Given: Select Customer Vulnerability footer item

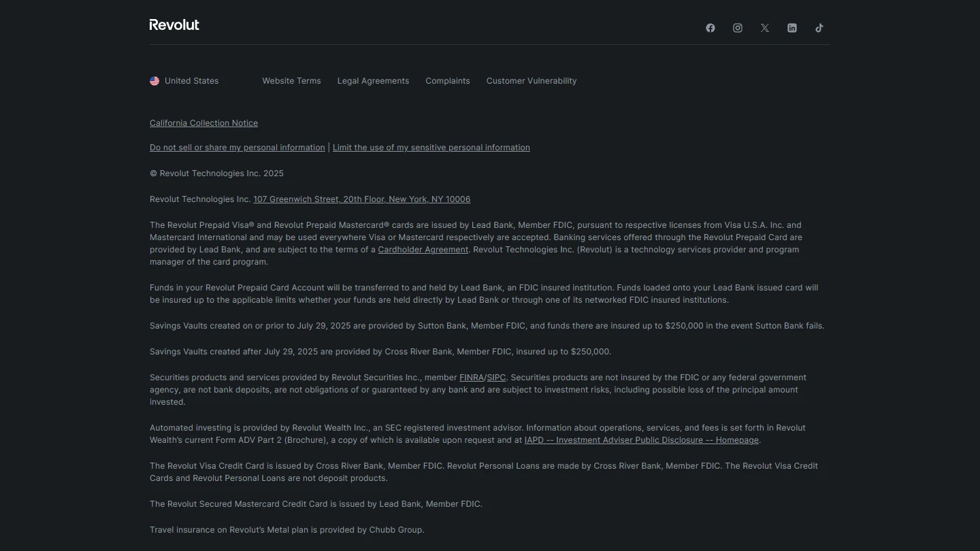Looking at the screenshot, I should 531,81.
